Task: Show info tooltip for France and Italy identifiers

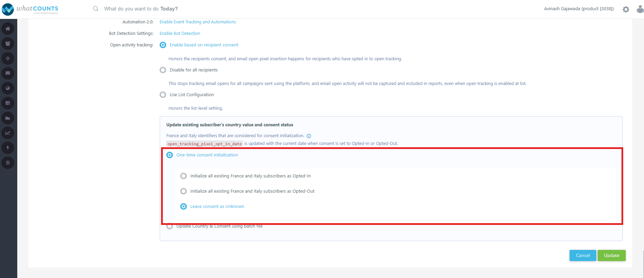Action: pos(309,136)
